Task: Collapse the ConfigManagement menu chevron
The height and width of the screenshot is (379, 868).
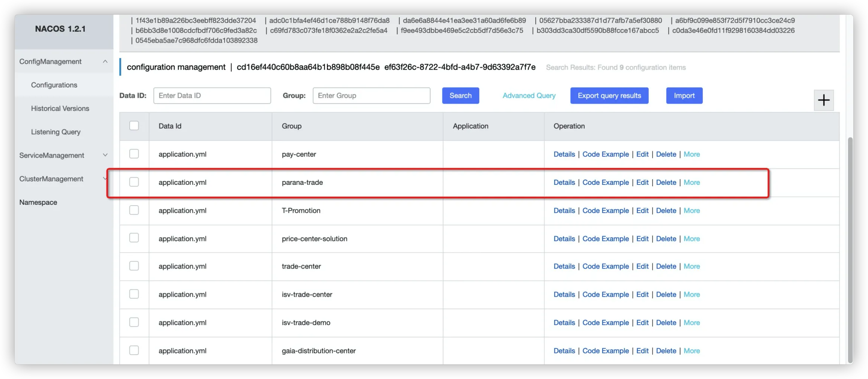Action: click(x=105, y=61)
